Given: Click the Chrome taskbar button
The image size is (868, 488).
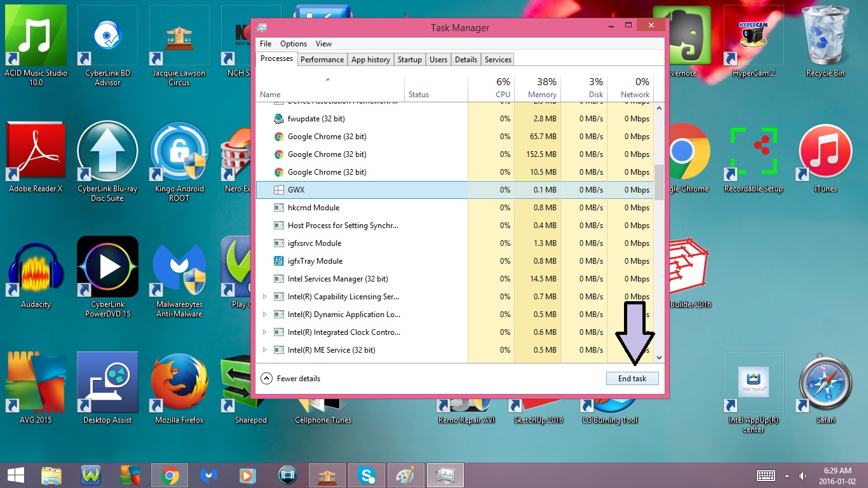Looking at the screenshot, I should tap(170, 475).
